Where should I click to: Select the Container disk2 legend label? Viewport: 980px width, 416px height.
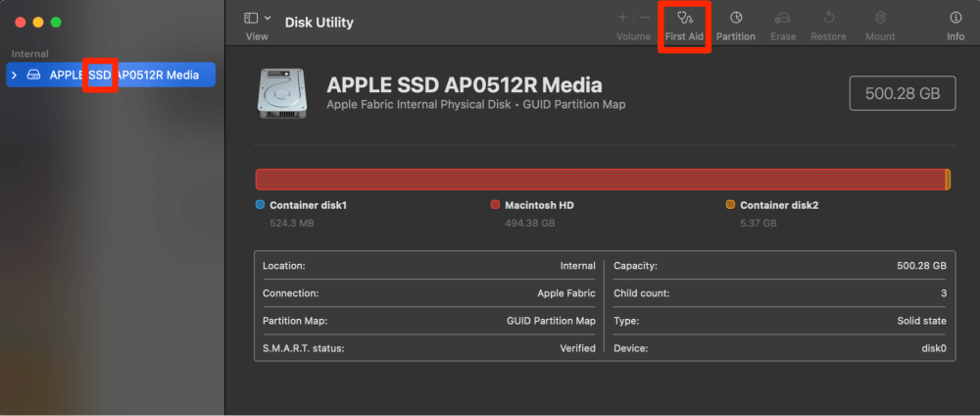tap(778, 205)
